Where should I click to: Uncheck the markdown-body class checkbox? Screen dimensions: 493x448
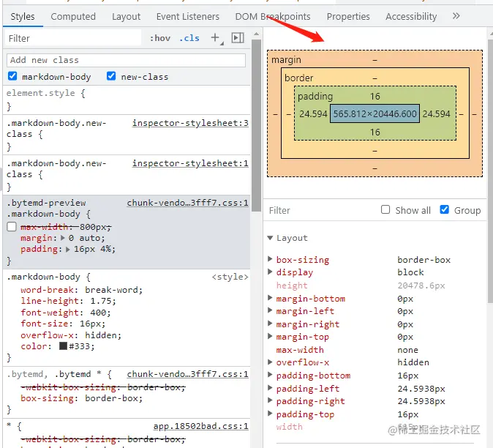point(12,76)
